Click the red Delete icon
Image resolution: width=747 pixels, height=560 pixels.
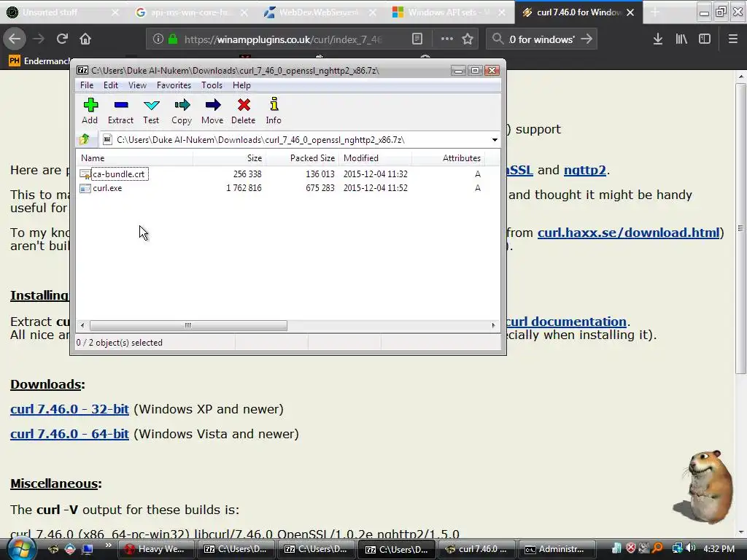pos(244,111)
